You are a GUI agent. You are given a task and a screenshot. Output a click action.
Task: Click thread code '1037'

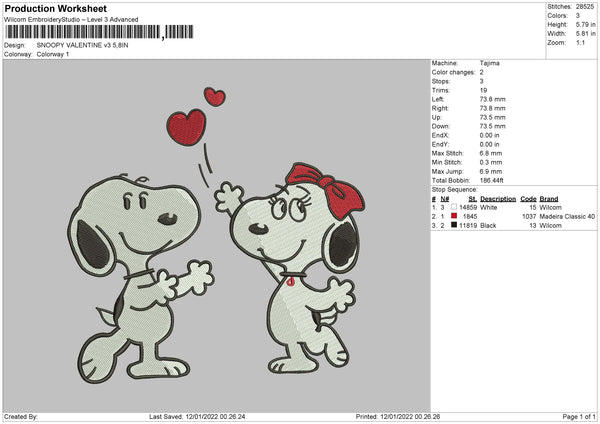click(x=529, y=217)
